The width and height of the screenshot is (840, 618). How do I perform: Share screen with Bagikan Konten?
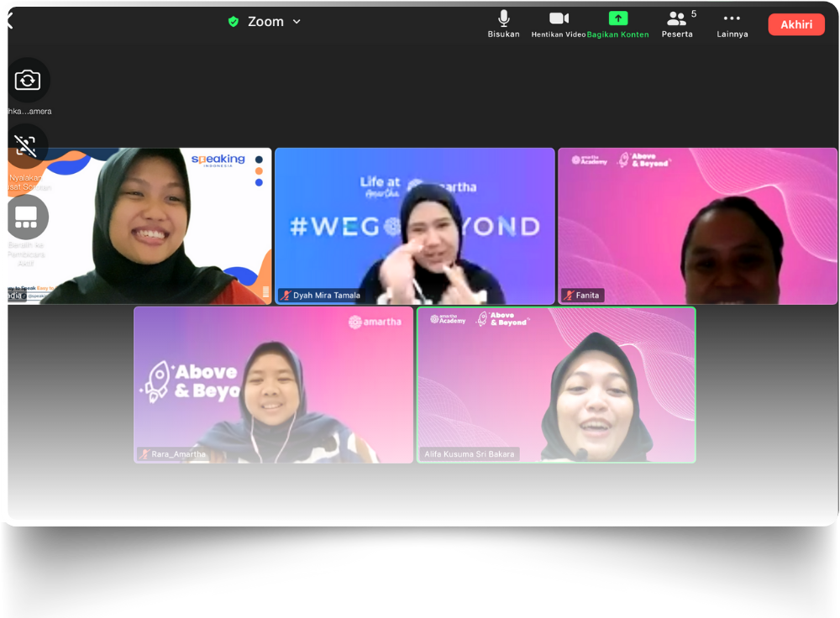[617, 24]
